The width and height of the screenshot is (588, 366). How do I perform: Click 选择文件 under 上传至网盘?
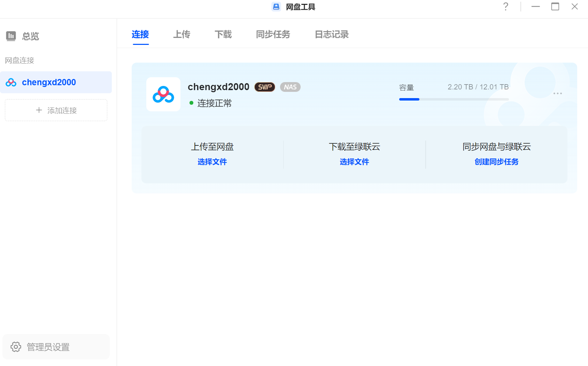coord(212,162)
